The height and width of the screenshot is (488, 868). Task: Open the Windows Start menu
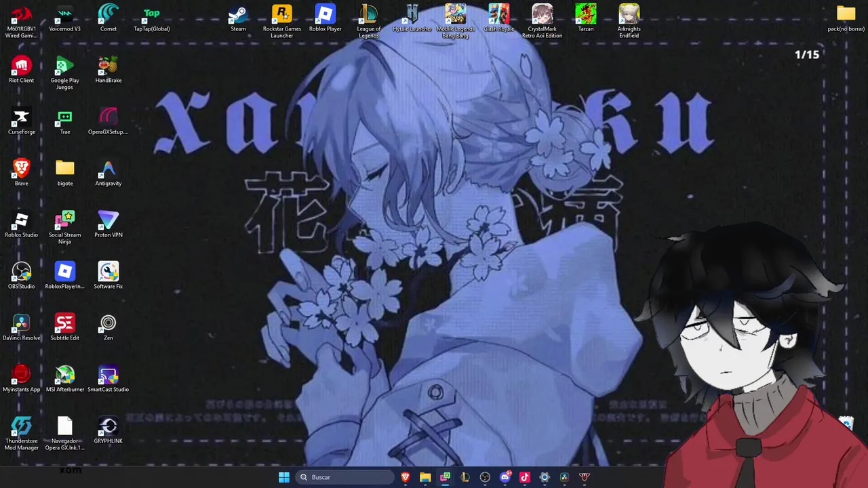pos(284,477)
